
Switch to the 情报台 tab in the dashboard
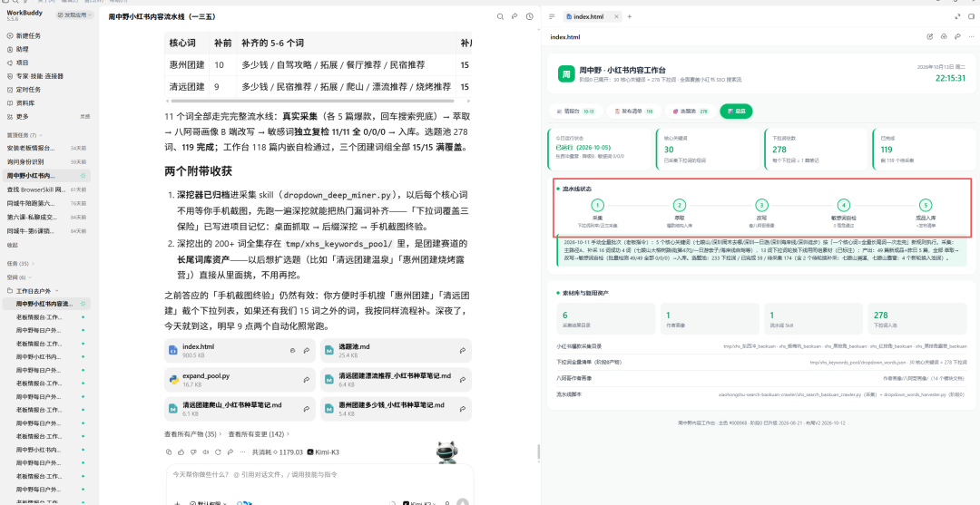coord(575,112)
